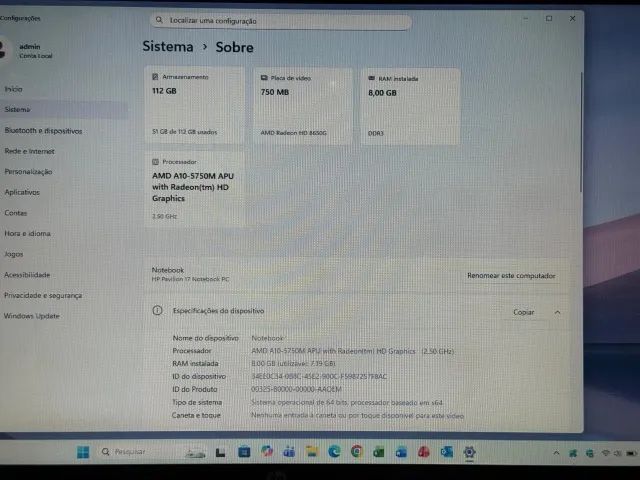
Task: Open Windows Update settings
Action: pyautogui.click(x=32, y=316)
